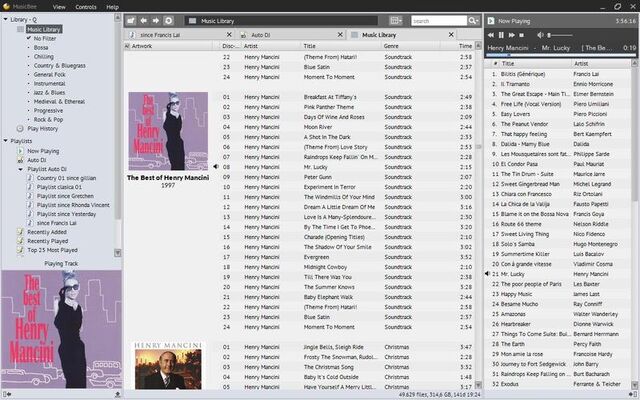Screen dimensions: 640x400
Task: Click the Artwork column header
Action: coord(171,46)
